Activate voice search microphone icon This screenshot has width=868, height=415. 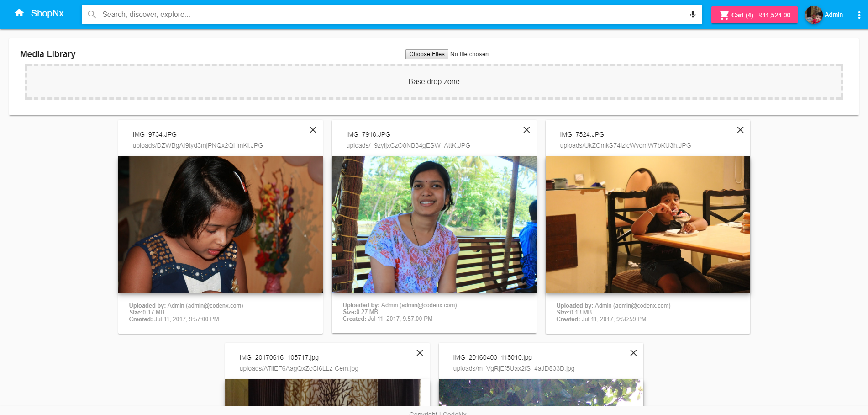(x=693, y=15)
